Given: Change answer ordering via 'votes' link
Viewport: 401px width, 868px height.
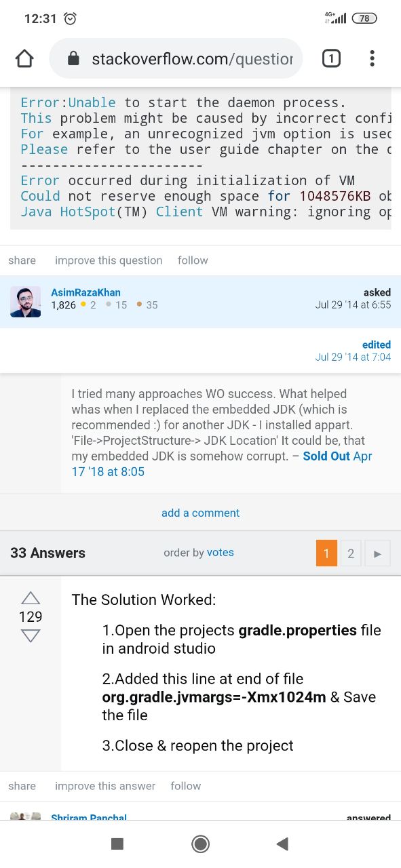Looking at the screenshot, I should click(221, 553).
